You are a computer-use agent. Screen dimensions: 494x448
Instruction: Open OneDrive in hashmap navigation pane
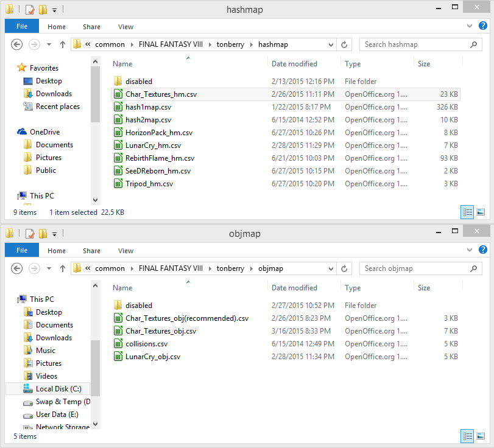tap(38, 131)
